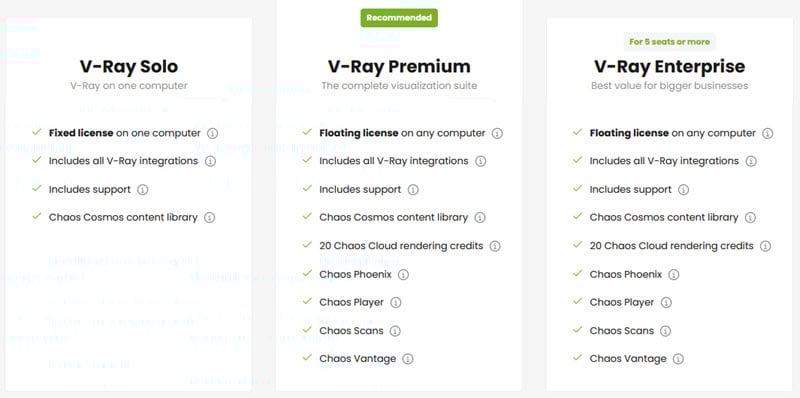Select the V-Ray Solo plan heading
Screen dimensions: 800x398
point(129,66)
